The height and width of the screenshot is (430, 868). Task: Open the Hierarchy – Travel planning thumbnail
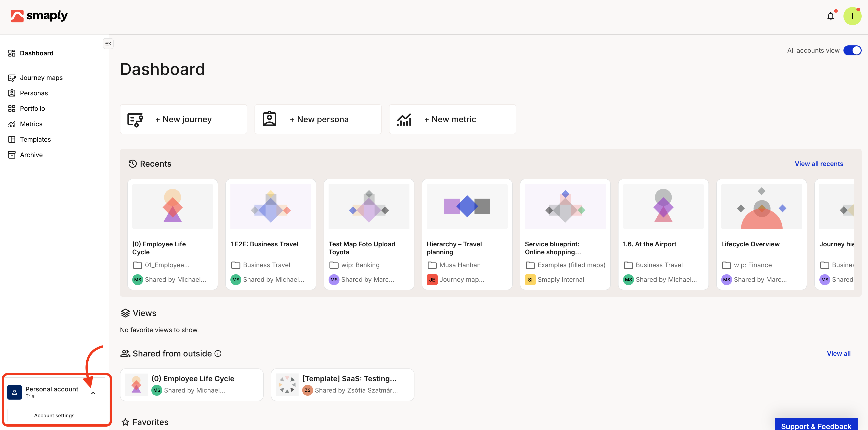point(467,206)
